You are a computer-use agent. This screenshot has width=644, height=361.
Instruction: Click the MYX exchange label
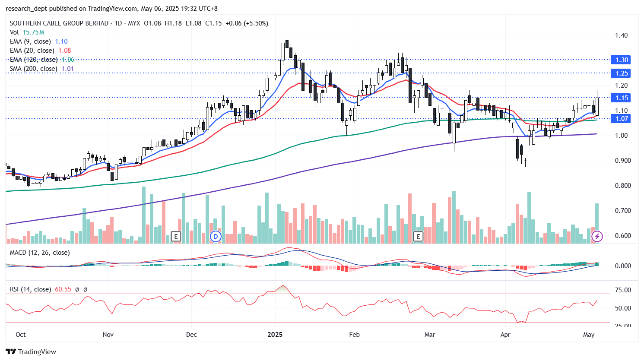(x=134, y=23)
